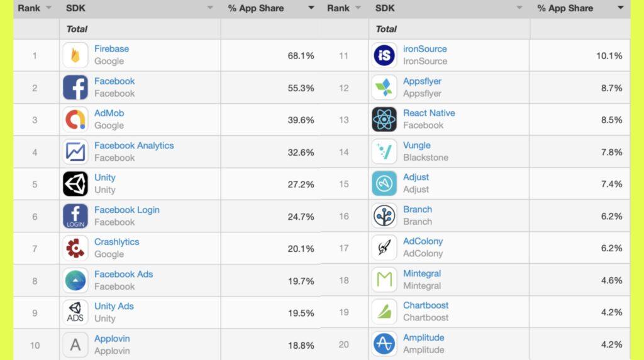644x360 pixels.
Task: Click the React Native atom icon
Action: click(x=384, y=119)
